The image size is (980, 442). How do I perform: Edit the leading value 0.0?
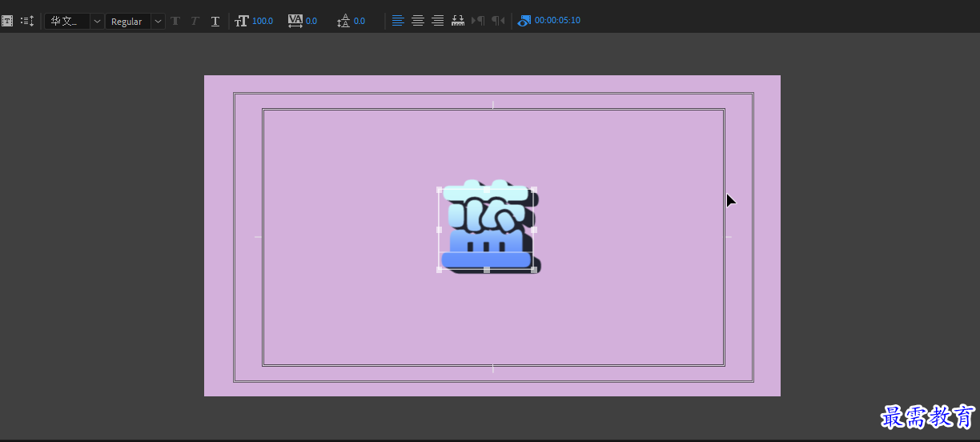tap(359, 21)
